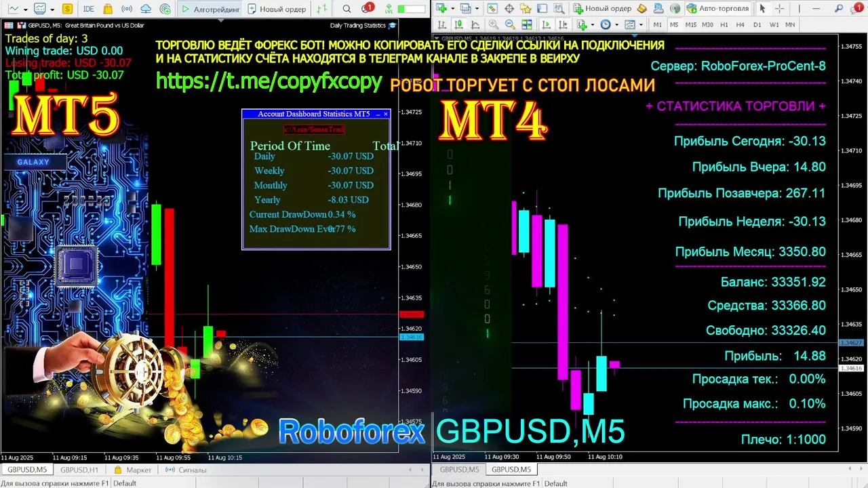Expand the periodicity clock dropdown in MT4
This screenshot has width=868, height=488.
(617, 25)
